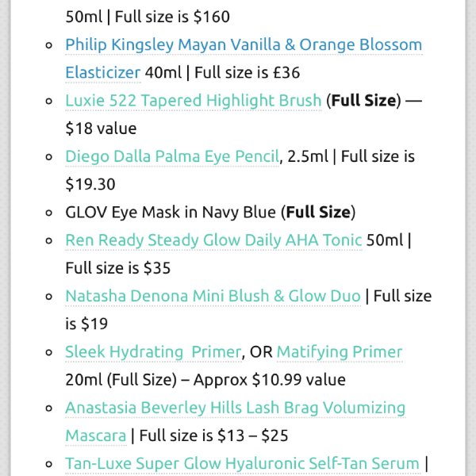The width and height of the screenshot is (476, 476).
Task: Click the Mascara link word
Action: 96,436
